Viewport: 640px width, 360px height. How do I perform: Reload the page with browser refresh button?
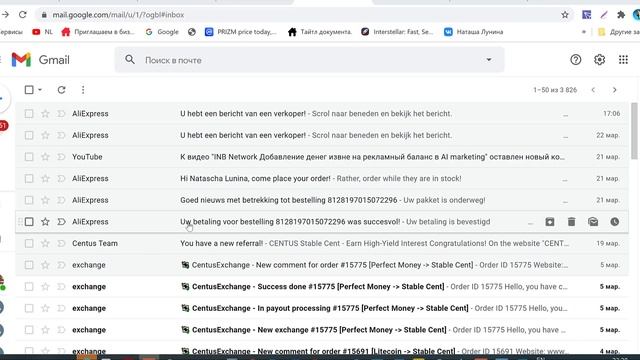click(x=22, y=15)
